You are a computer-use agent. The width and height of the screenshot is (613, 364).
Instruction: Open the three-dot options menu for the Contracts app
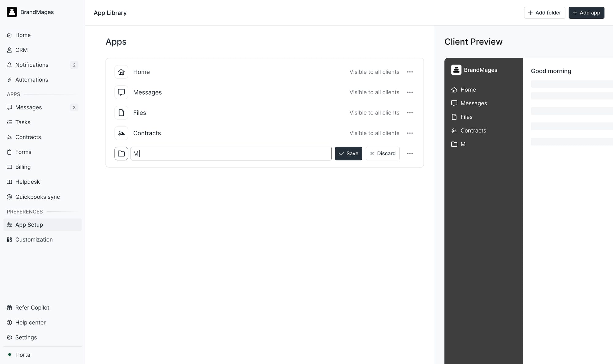tap(410, 133)
